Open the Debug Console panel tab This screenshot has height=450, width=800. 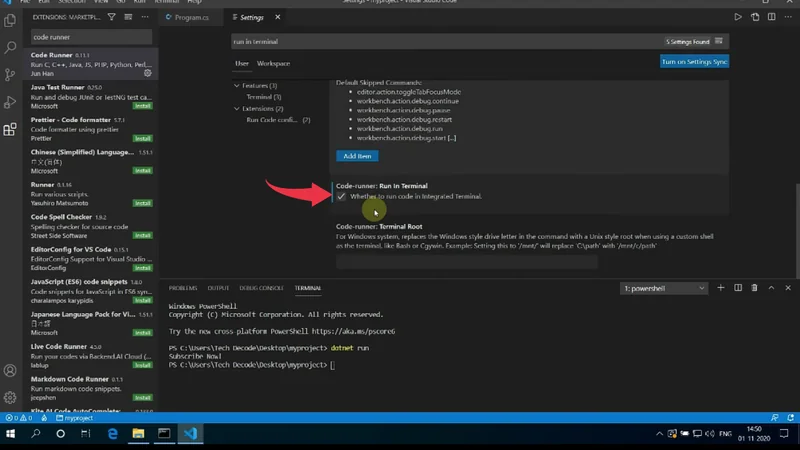pyautogui.click(x=262, y=288)
